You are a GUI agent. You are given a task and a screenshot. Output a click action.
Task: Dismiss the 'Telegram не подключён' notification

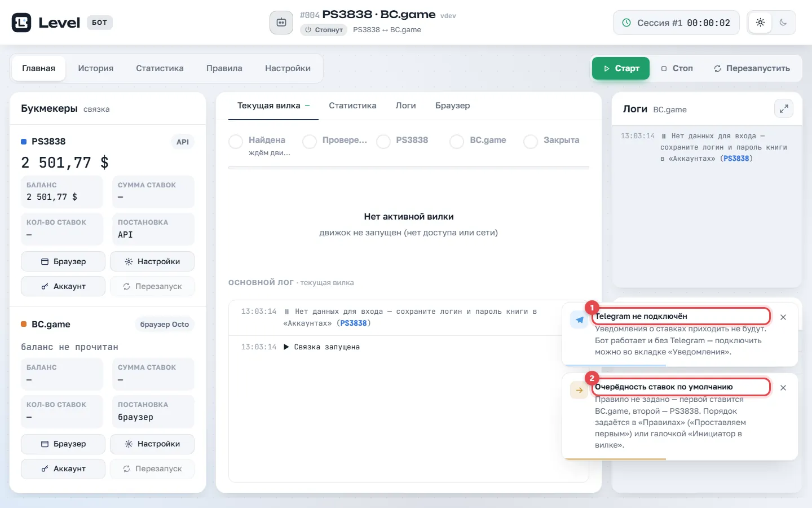[783, 317]
